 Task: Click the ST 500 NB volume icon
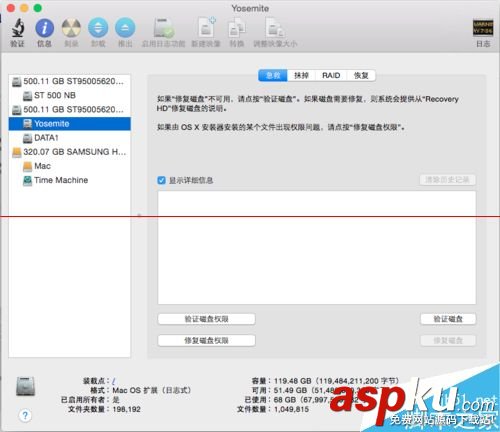[x=28, y=95]
